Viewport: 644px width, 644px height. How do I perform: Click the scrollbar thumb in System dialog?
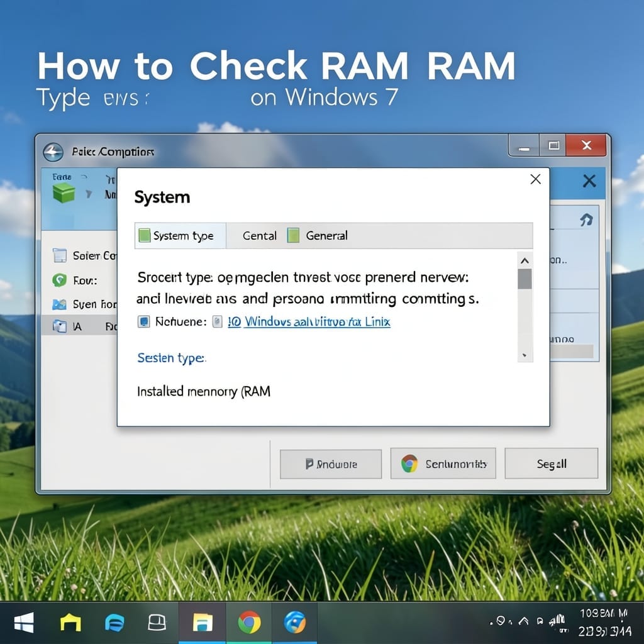[525, 279]
